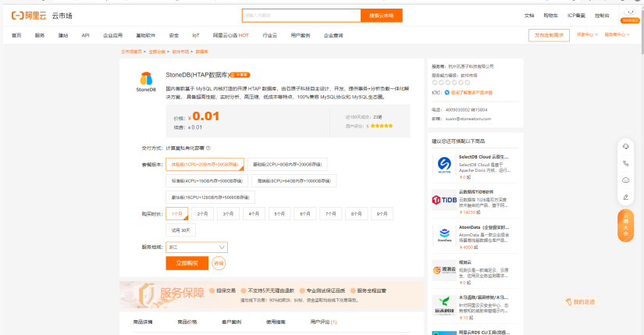Open the 行业云 nav item
The width and height of the screenshot is (644, 335).
pos(270,35)
